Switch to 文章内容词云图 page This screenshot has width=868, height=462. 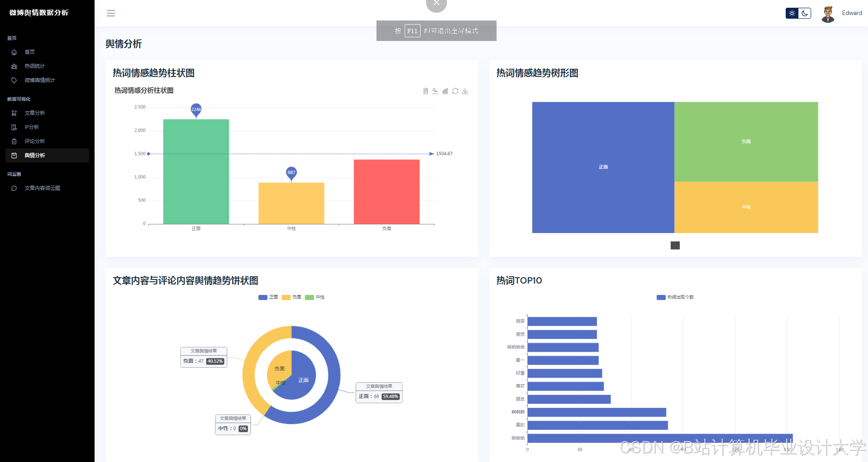pyautogui.click(x=43, y=188)
